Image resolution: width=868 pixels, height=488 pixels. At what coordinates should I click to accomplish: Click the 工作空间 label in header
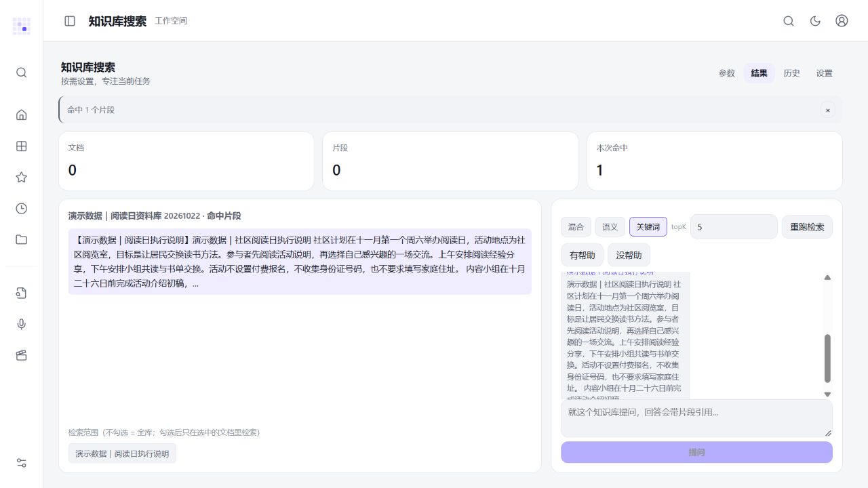click(x=171, y=21)
